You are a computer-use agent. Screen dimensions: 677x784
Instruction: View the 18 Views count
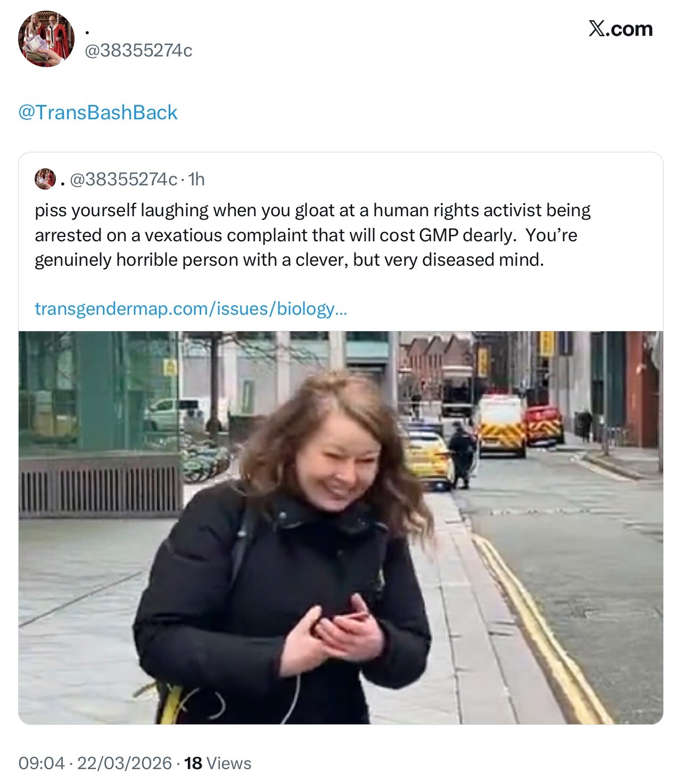[218, 763]
